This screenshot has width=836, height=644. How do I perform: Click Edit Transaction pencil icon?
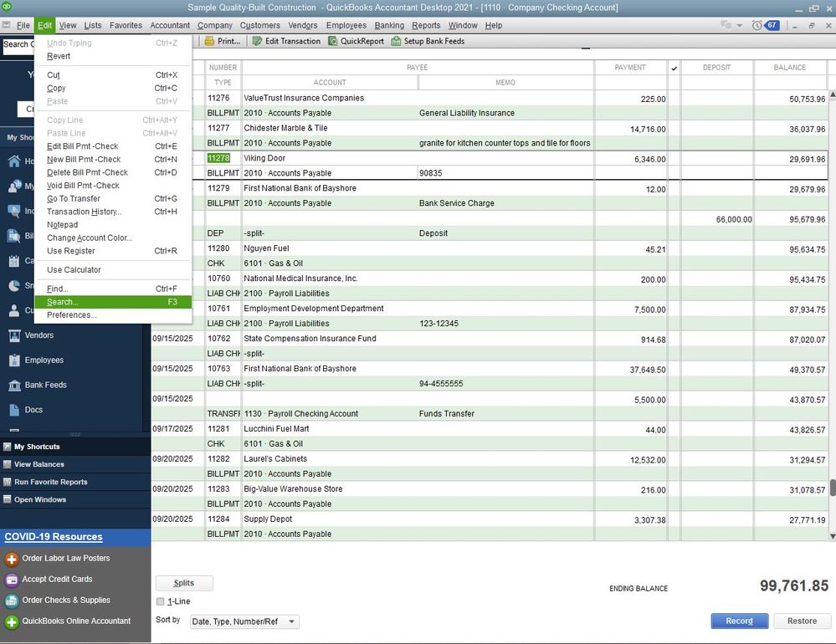click(x=257, y=41)
